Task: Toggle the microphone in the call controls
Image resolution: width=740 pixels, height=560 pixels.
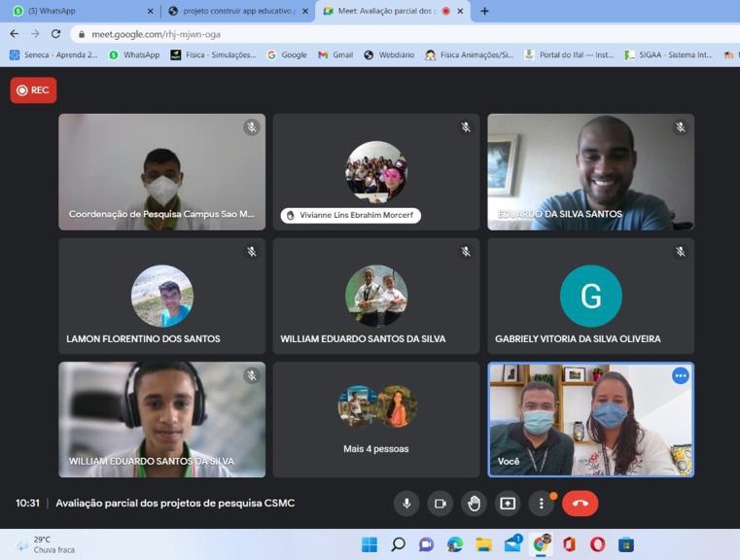Action: click(406, 503)
